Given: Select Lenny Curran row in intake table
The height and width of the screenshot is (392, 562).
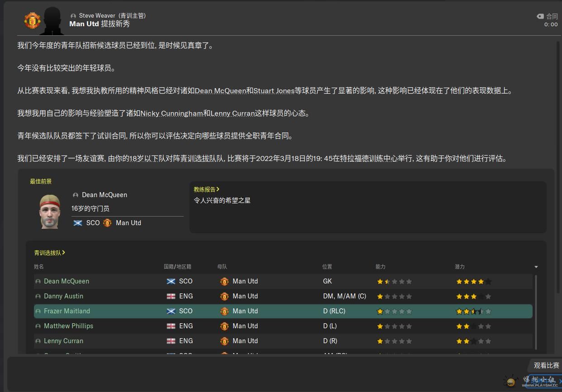Looking at the screenshot, I should click(x=283, y=341).
